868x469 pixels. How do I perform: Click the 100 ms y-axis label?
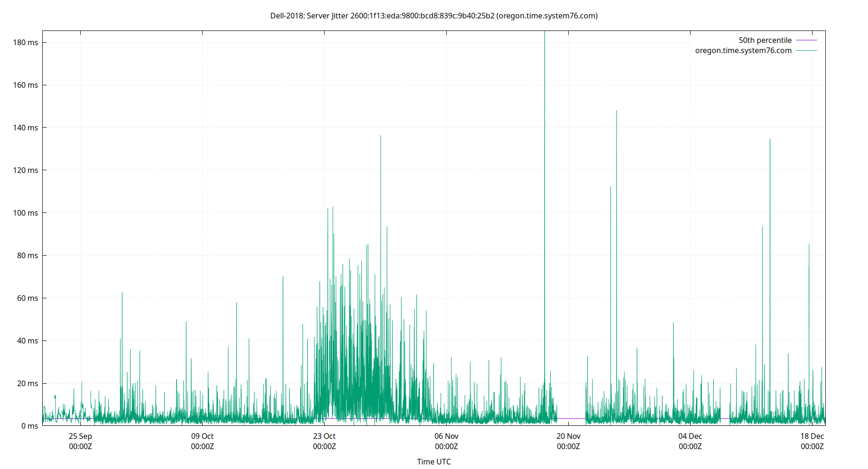[x=26, y=213]
